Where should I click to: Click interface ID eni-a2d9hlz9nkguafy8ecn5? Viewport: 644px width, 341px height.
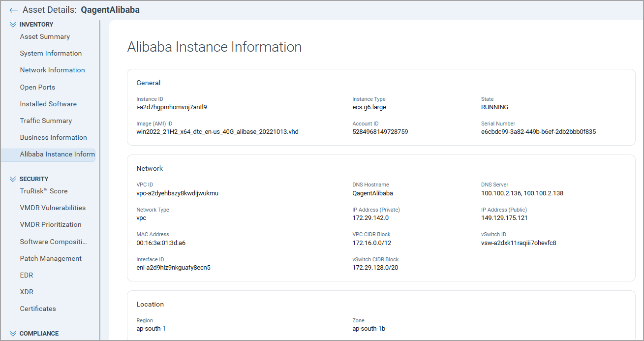click(173, 267)
